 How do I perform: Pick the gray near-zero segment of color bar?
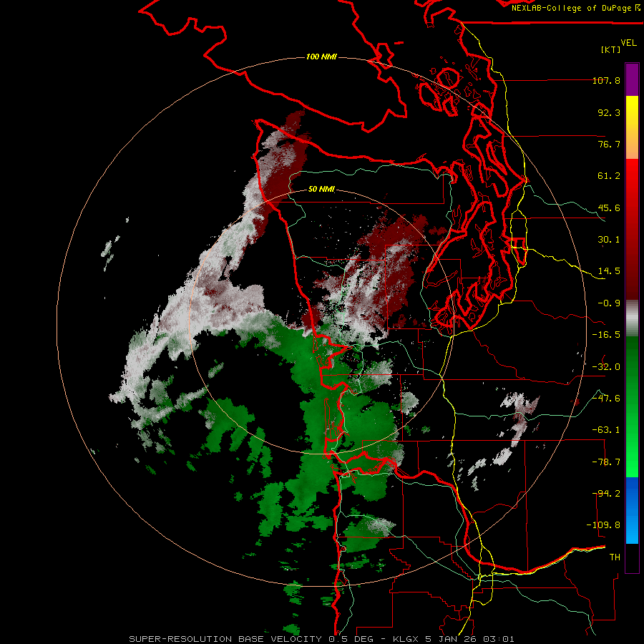pyautogui.click(x=632, y=318)
